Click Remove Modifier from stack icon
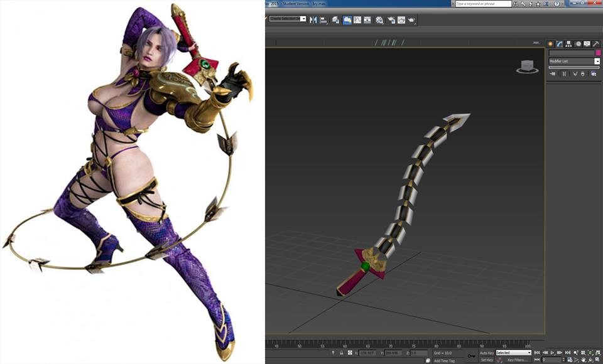603x364 pixels. pos(583,74)
